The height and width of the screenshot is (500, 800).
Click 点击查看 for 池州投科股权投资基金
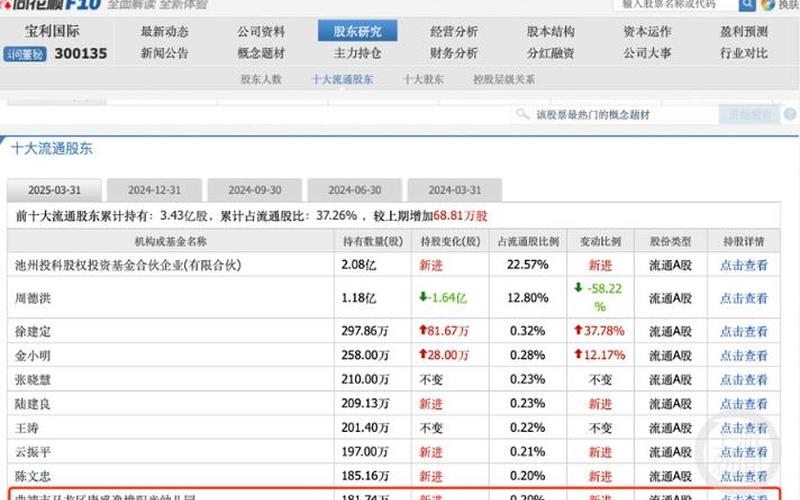pos(743,265)
